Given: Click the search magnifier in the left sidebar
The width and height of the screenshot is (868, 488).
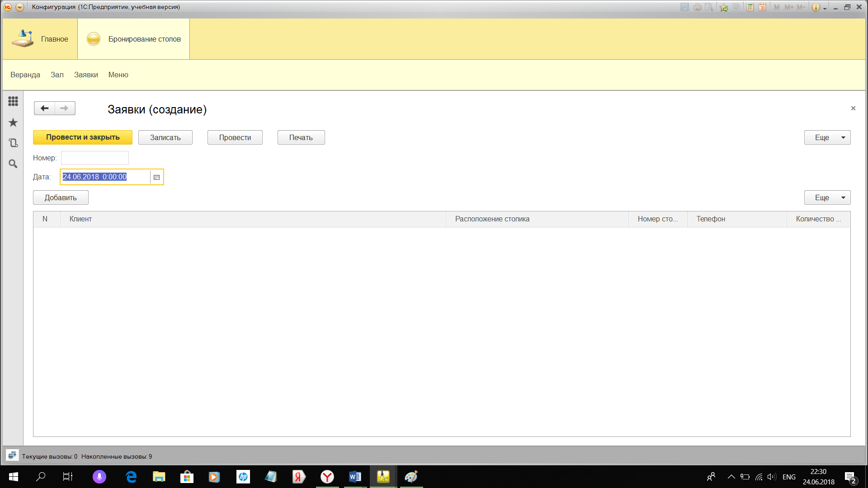Looking at the screenshot, I should [x=13, y=164].
